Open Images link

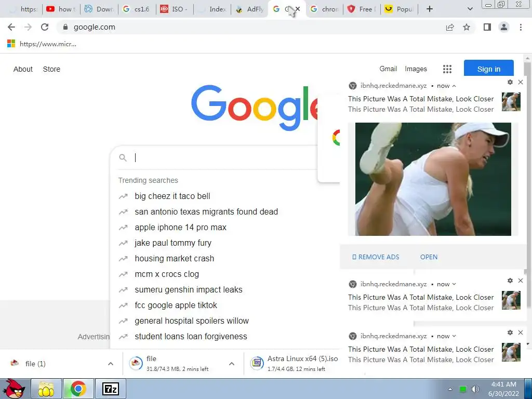[416, 69]
